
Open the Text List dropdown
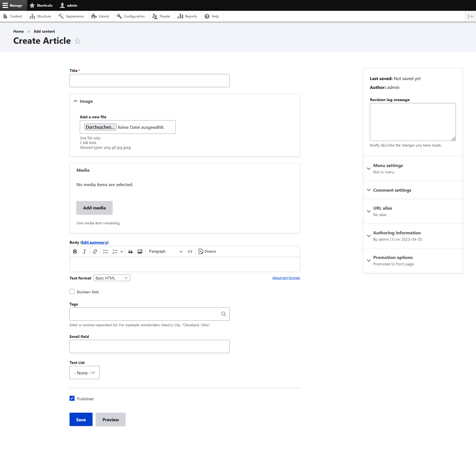coord(85,373)
